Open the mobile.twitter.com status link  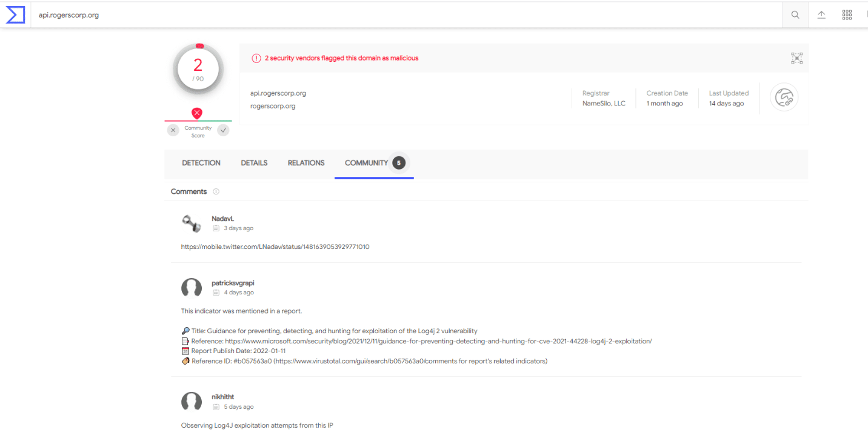pos(275,247)
